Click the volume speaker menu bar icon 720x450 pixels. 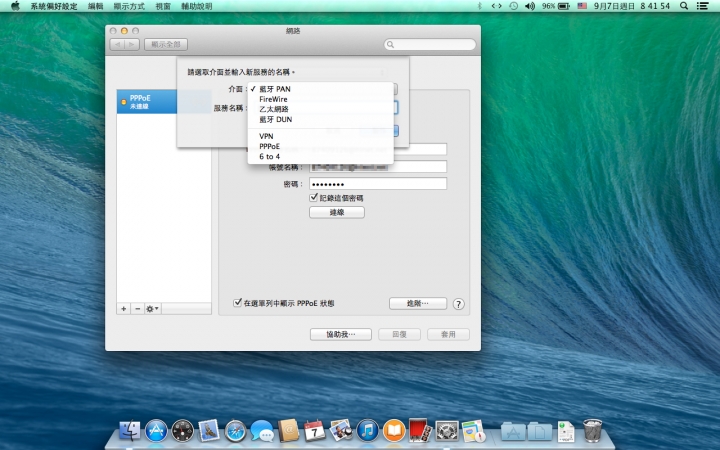530,6
